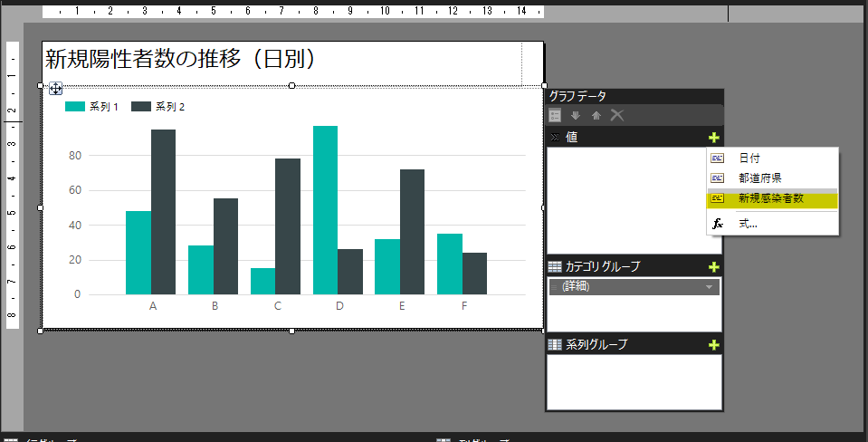Click the delete X icon in グラフ データ
This screenshot has width=868, height=442.
click(x=617, y=115)
